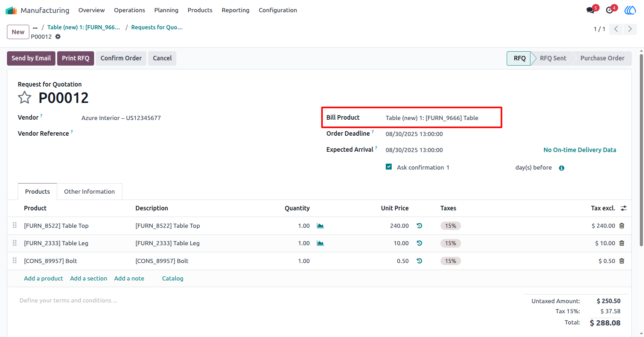
Task: Mark P00012 as favorite with star
Action: [x=24, y=98]
